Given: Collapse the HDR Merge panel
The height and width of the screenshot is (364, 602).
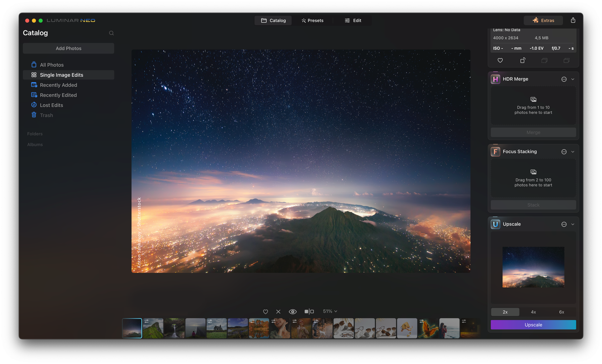Looking at the screenshot, I should 573,79.
